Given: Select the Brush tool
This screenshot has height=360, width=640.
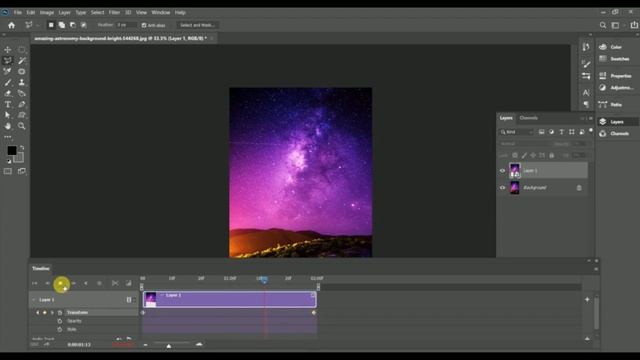Looking at the screenshot, I should 8,82.
